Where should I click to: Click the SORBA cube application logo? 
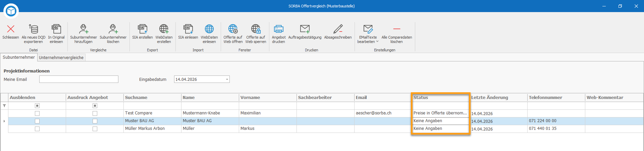(x=11, y=11)
